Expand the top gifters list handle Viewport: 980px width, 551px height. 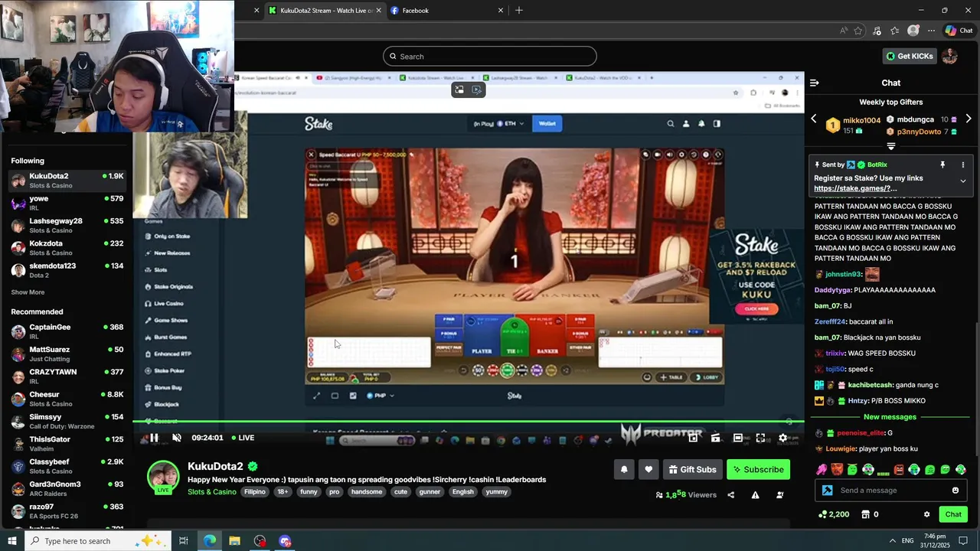(x=890, y=145)
